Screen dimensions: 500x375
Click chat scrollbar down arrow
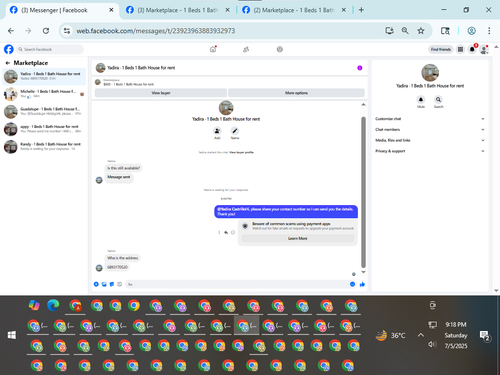coord(363,272)
